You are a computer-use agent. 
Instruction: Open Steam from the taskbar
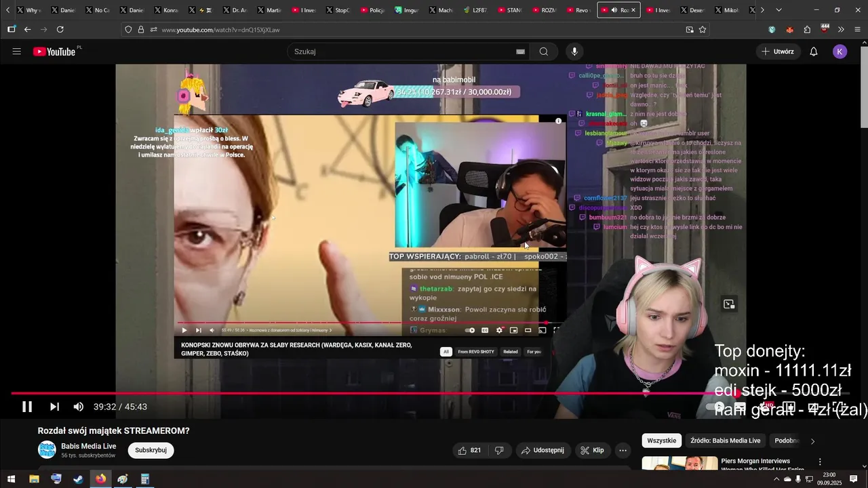point(78,479)
